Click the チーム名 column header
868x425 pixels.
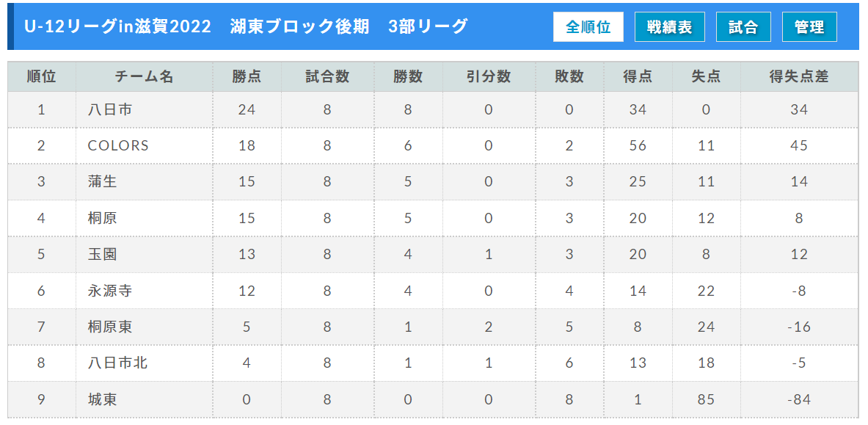click(145, 76)
